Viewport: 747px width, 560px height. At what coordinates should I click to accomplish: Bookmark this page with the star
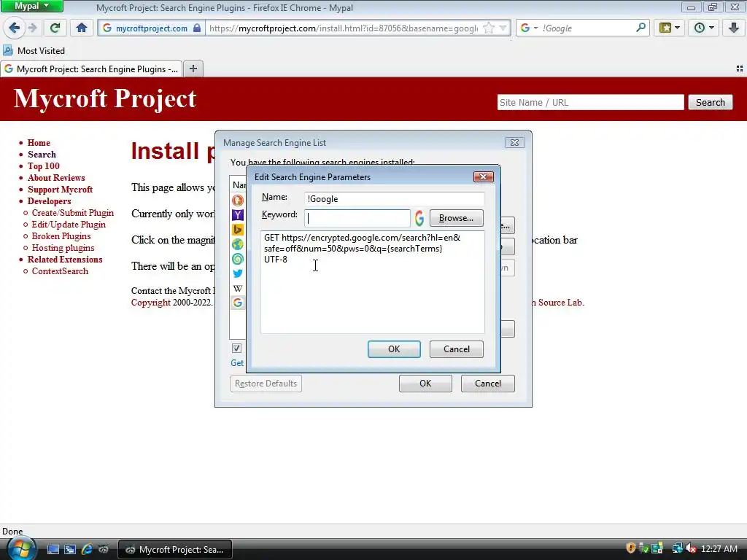(489, 28)
